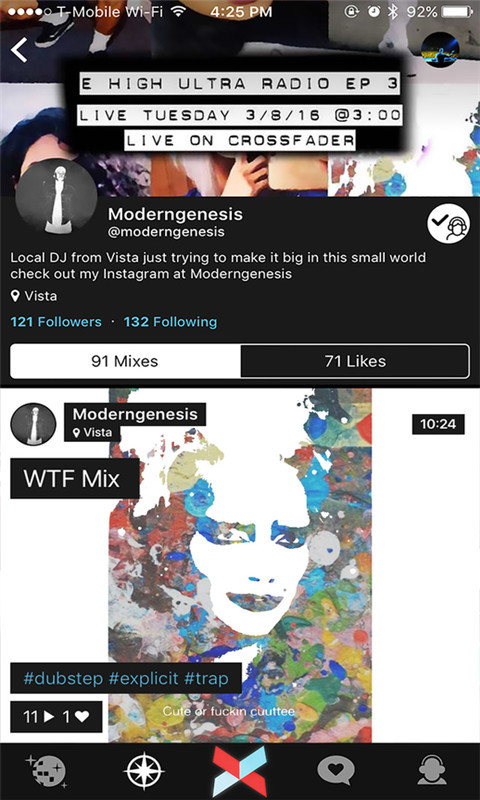Open the disco ball icon in bottom bar

pos(45,770)
